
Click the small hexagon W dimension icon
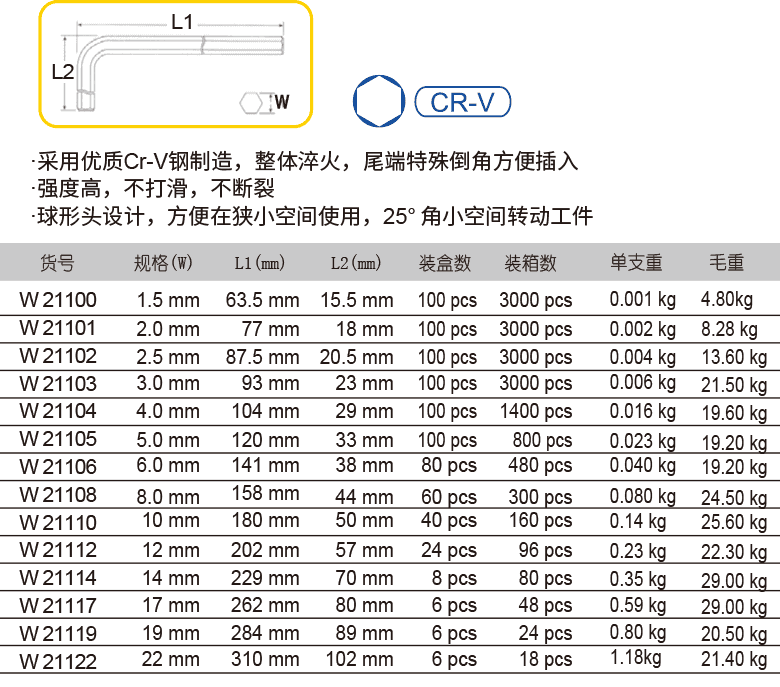(x=252, y=103)
